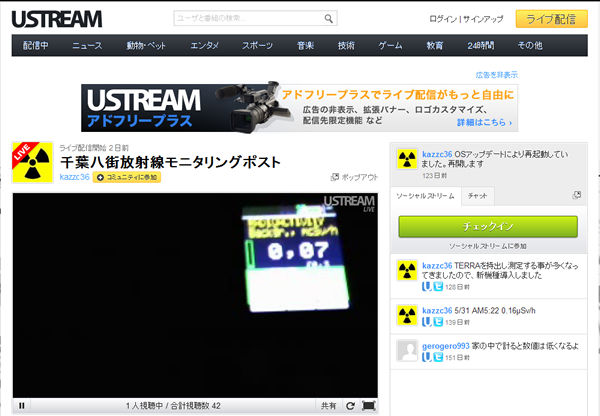Open the サインアップ sign-up link

click(x=483, y=19)
